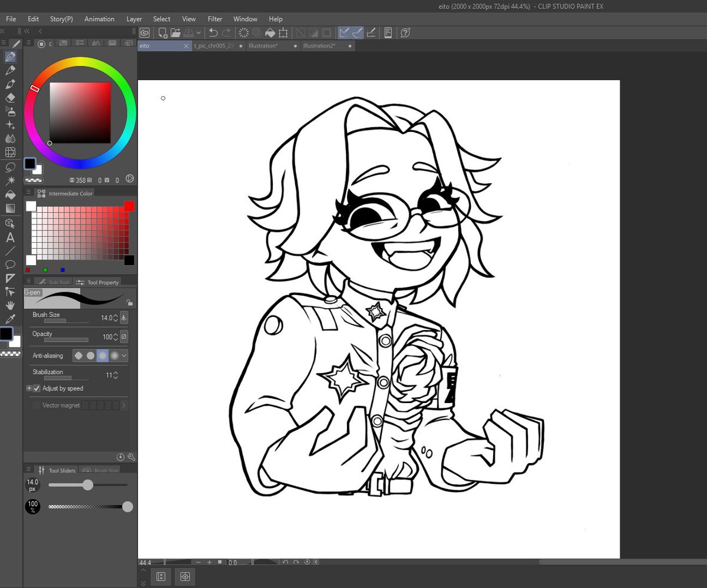
Task: Toggle Snap to Grid in command bar
Action: click(371, 33)
